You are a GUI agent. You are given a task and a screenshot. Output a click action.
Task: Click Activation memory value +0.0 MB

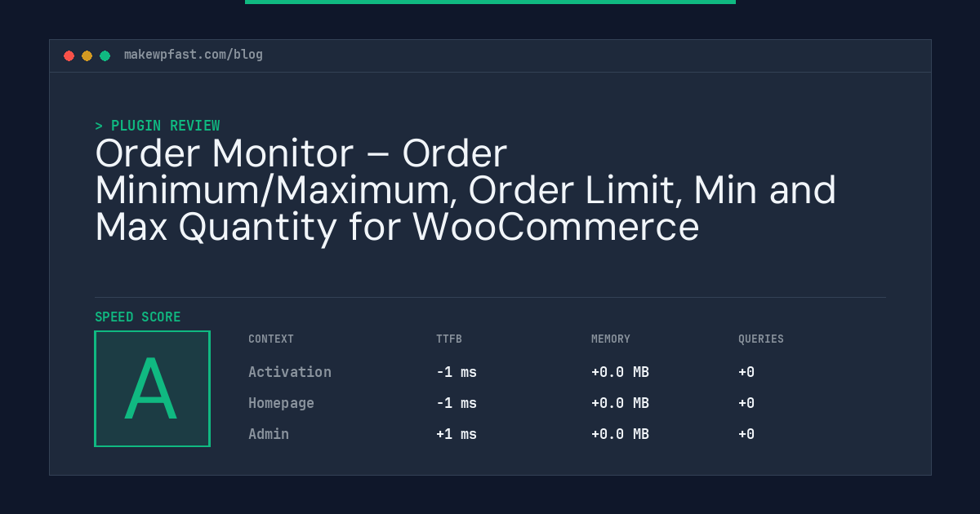[x=620, y=372]
